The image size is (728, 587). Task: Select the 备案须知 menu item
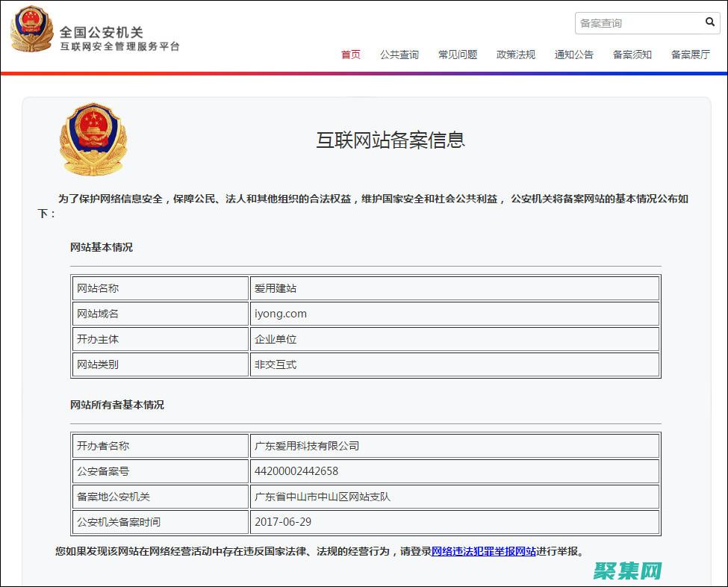click(x=632, y=55)
